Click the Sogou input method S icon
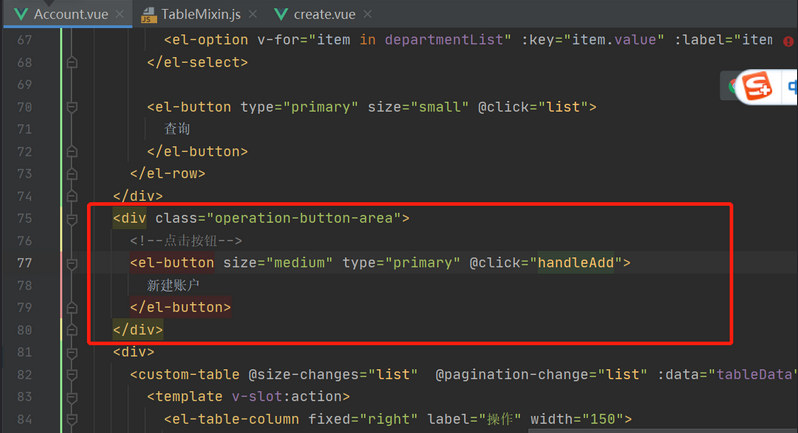798x433 pixels. coord(757,86)
